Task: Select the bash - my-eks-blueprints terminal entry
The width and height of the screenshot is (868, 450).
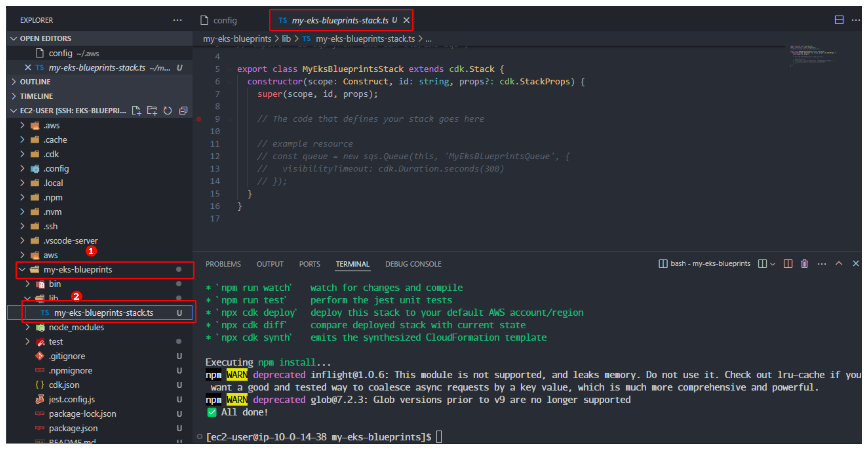Action: pos(704,264)
